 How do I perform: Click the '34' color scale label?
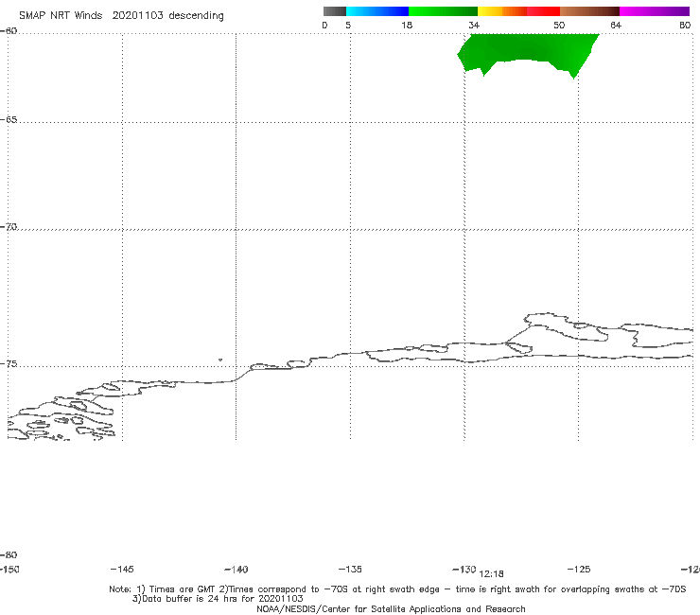pos(474,25)
